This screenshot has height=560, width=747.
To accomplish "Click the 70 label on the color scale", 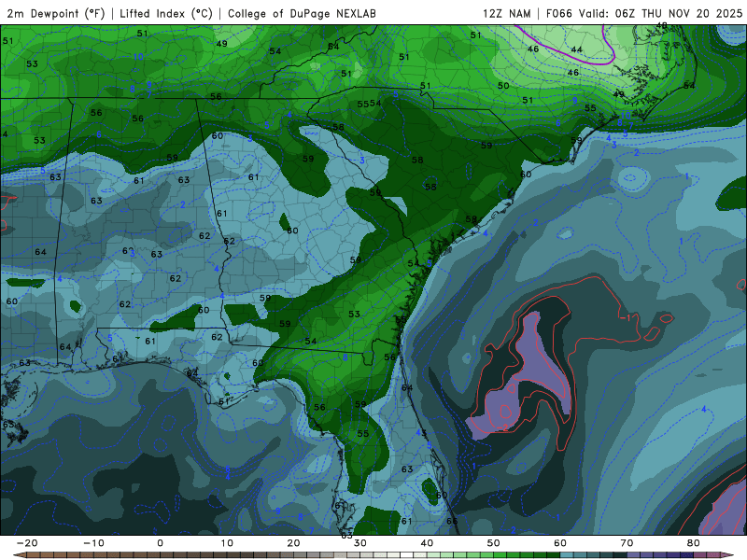I will coord(627,543).
